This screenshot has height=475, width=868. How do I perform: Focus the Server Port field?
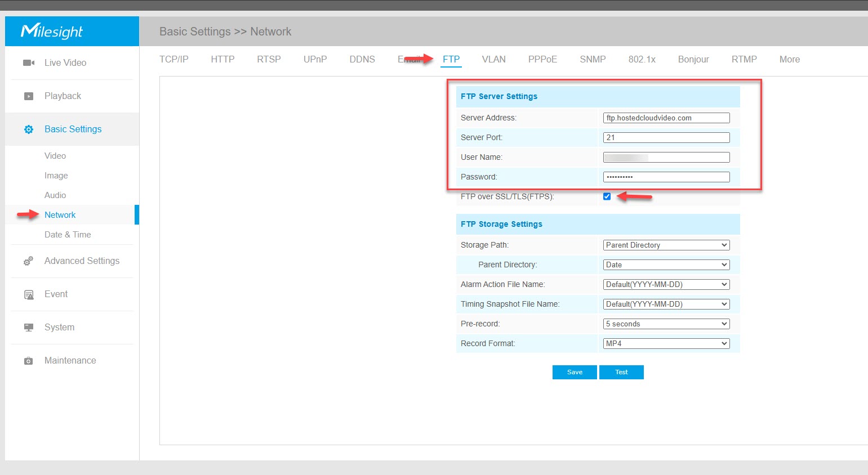(x=666, y=138)
